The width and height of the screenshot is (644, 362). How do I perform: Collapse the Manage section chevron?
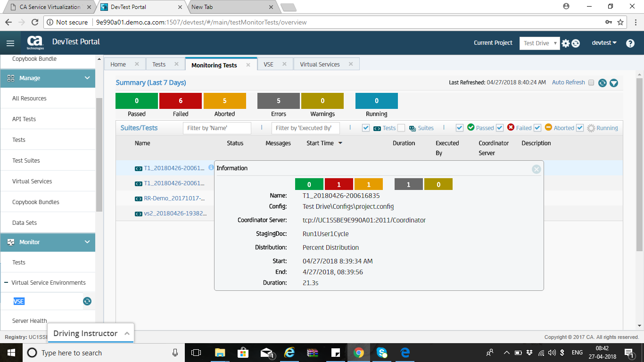[x=87, y=78]
